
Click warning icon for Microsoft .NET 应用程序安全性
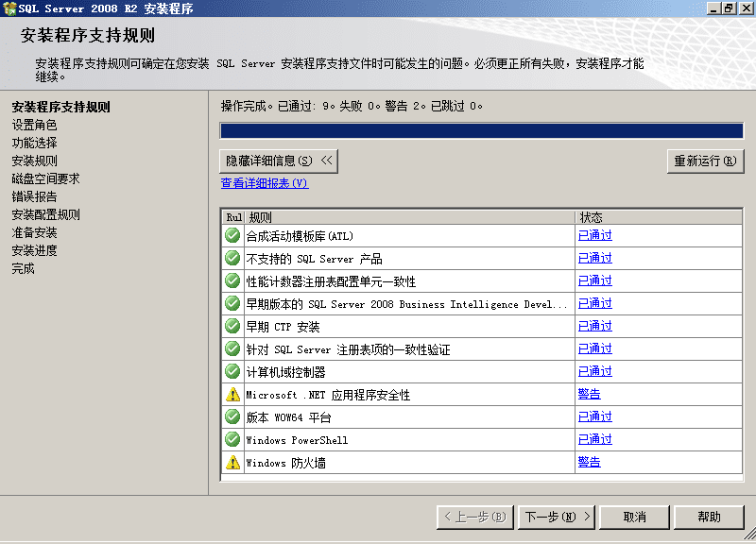232,394
